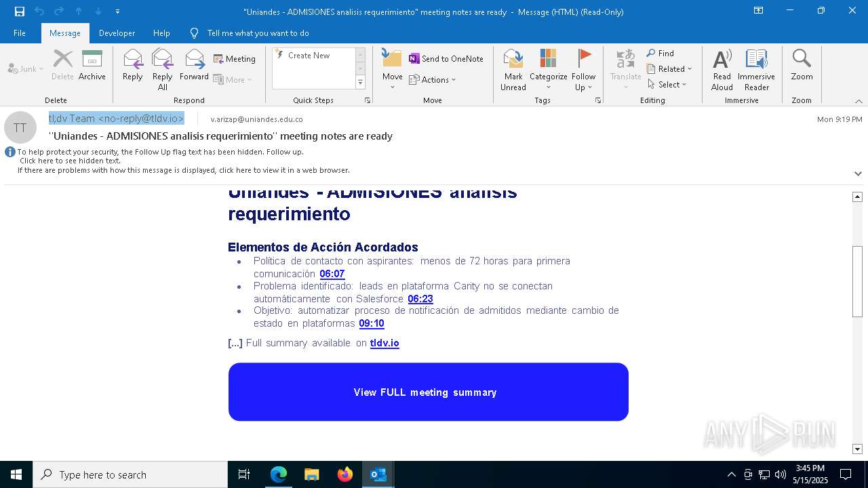868x488 pixels.
Task: Open the Move folder dropdown
Action: tap(392, 70)
